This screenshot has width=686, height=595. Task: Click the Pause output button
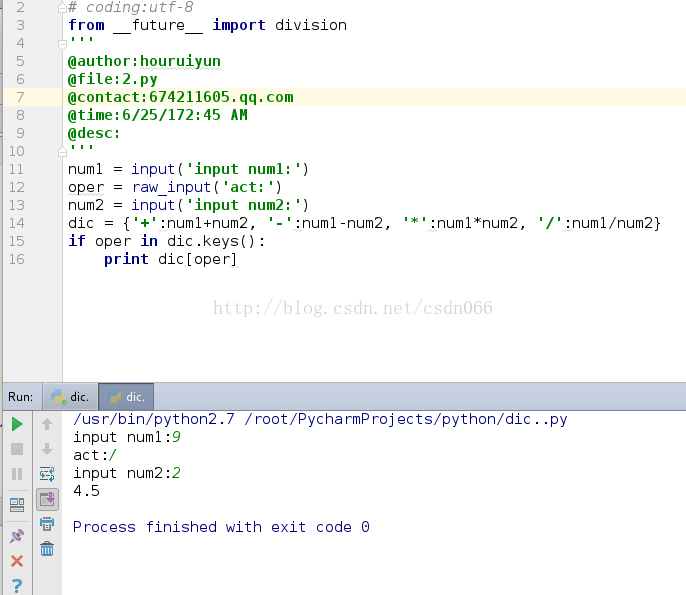coord(17,474)
